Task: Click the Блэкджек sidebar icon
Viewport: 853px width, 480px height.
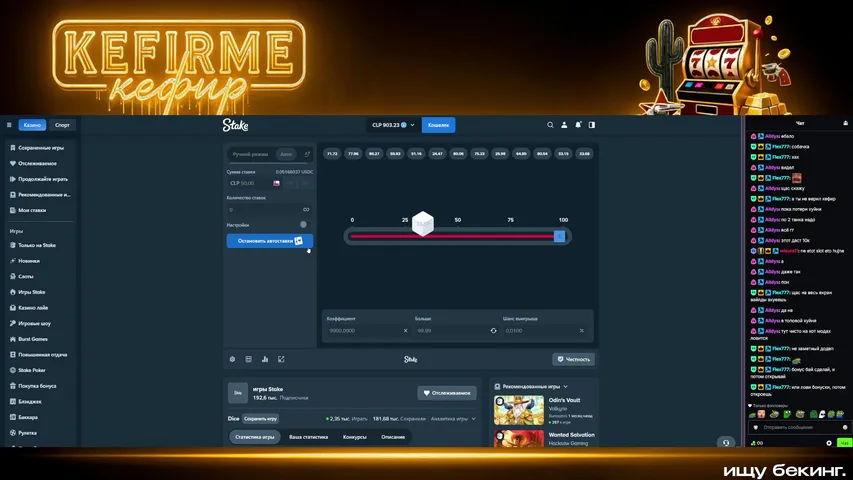Action: (13, 402)
